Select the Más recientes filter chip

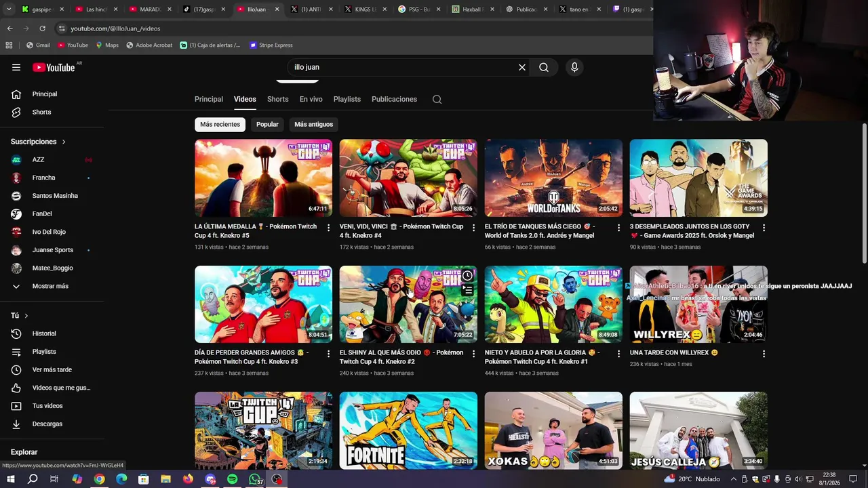click(x=220, y=124)
